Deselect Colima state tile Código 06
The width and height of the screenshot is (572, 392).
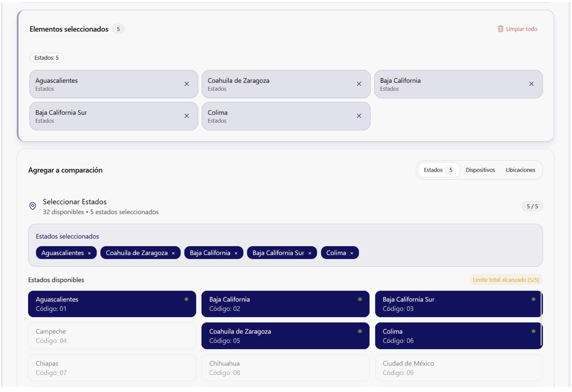tap(458, 336)
